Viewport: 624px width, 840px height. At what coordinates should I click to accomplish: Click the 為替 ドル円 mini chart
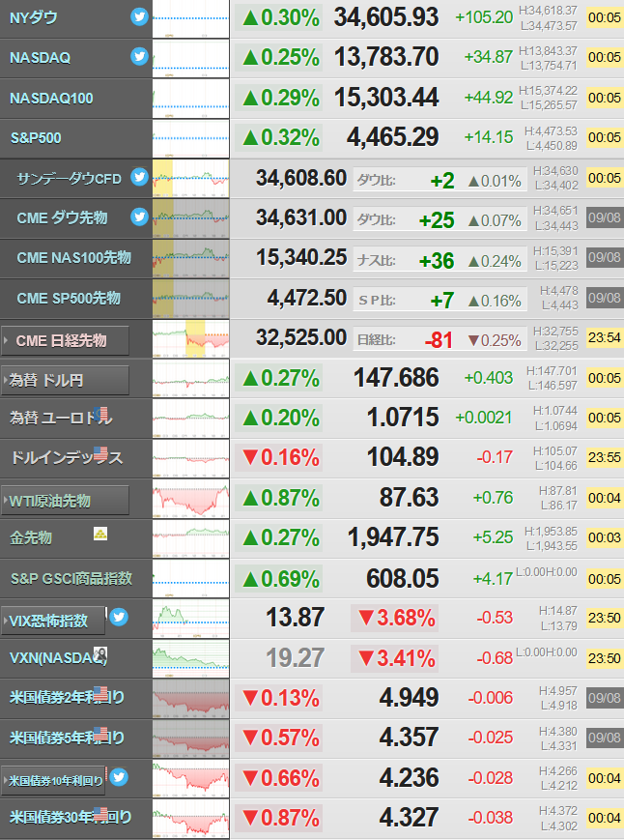coord(190,379)
